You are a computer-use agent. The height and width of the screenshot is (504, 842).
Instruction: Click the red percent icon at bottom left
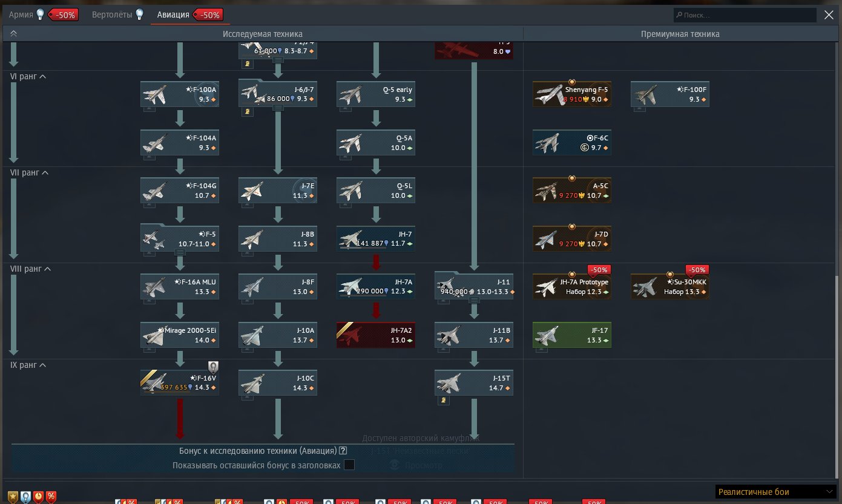[x=51, y=497]
